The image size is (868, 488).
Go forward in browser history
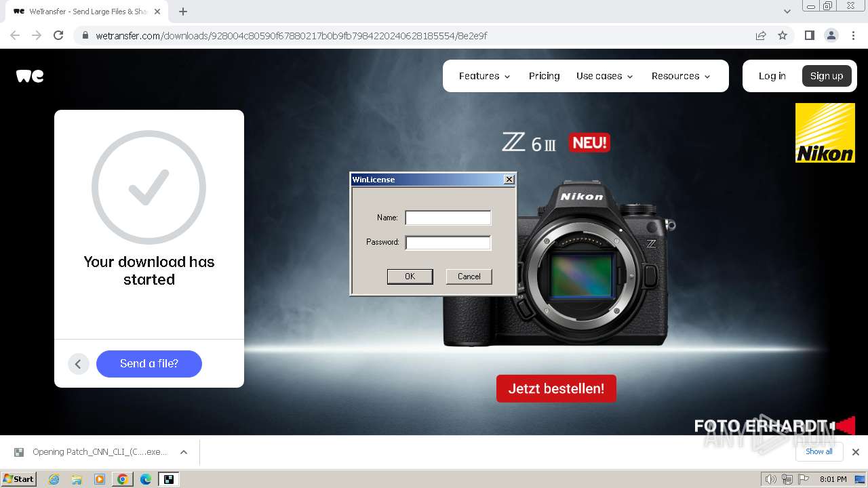(37, 35)
